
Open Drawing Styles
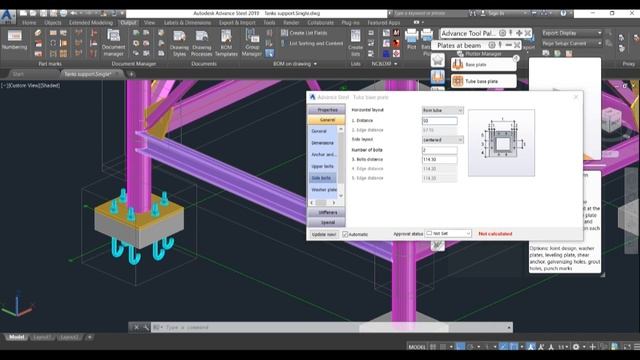(x=179, y=43)
